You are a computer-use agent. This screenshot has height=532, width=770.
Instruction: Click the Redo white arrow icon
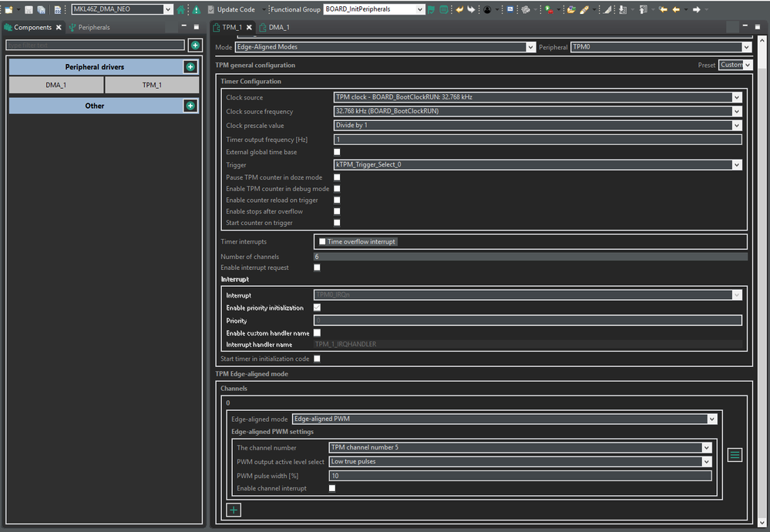point(471,9)
